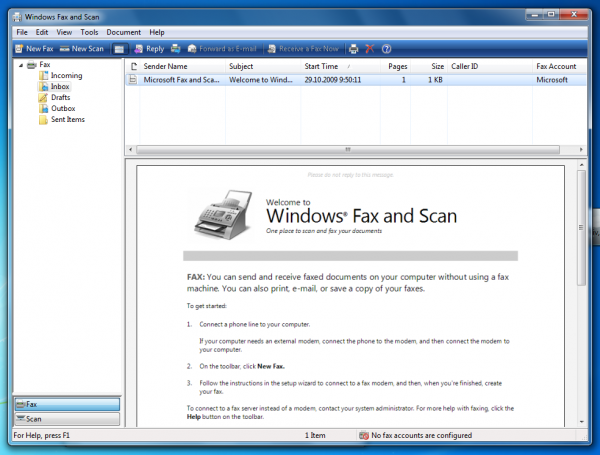Minimize the Windows Fax and Scan window
Image resolution: width=600 pixels, height=455 pixels.
coord(535,15)
